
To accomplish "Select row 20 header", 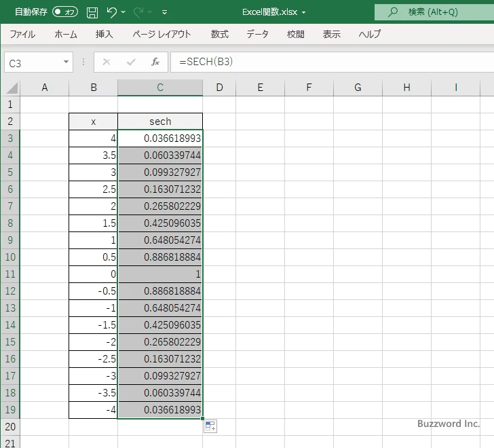I will [10, 427].
